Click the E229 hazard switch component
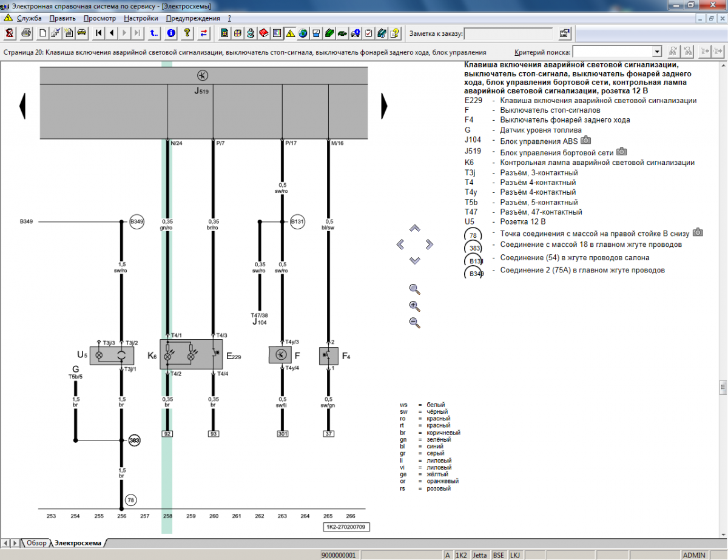 pyautogui.click(x=192, y=355)
